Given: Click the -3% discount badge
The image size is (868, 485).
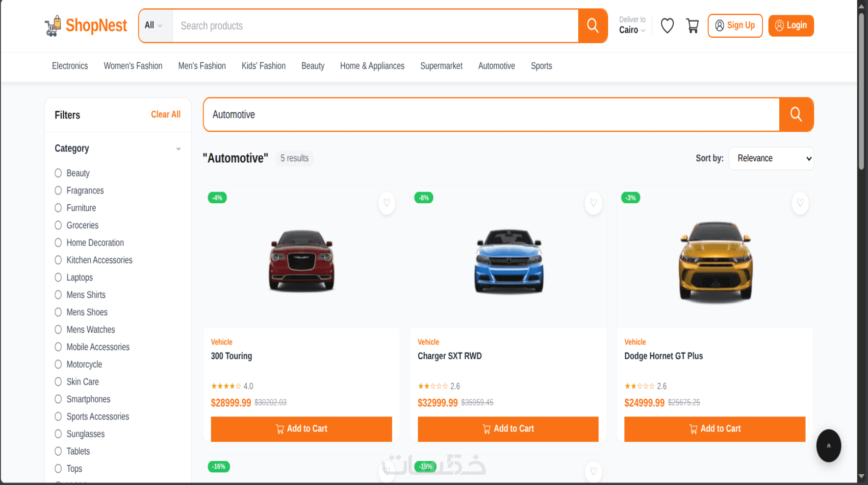Looking at the screenshot, I should coord(631,198).
